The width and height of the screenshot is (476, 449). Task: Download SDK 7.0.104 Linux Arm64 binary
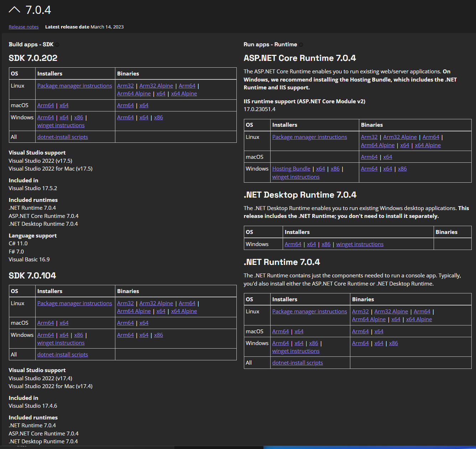pos(187,303)
